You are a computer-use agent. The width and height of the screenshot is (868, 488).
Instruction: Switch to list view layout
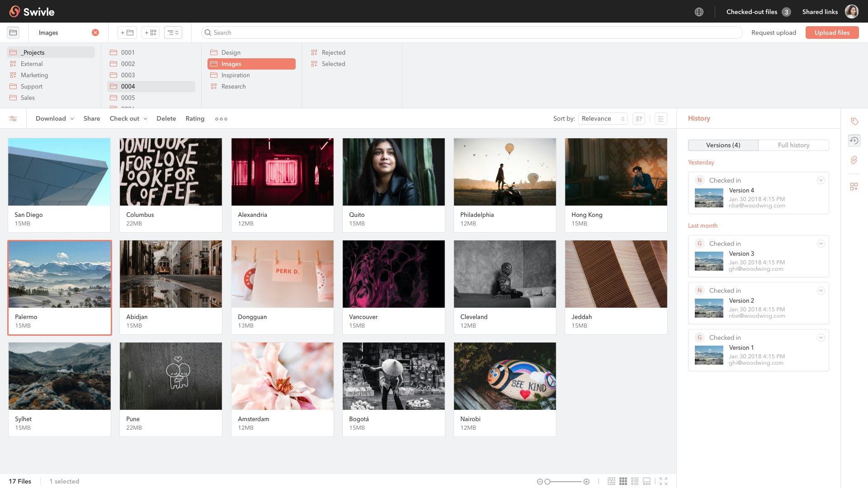635,481
